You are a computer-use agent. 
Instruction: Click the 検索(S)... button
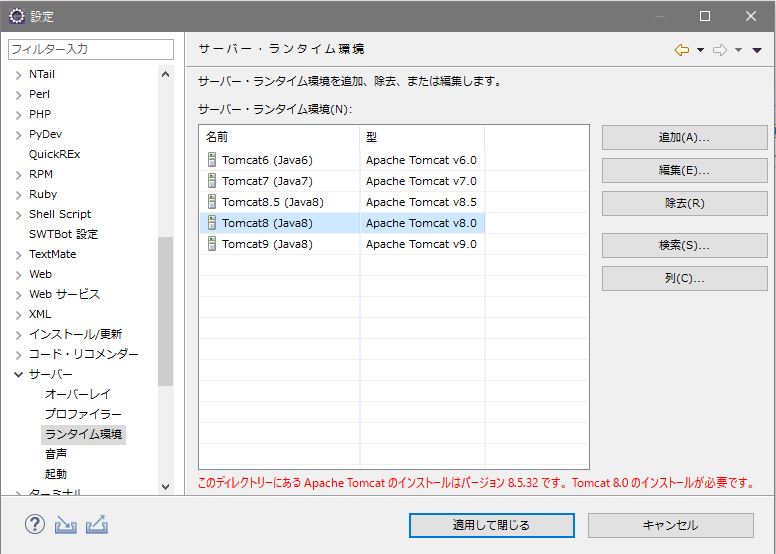684,245
